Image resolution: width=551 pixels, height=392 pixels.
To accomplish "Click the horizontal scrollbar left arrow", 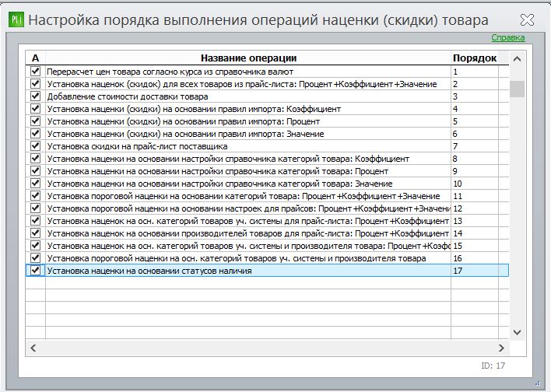I will click(x=33, y=348).
